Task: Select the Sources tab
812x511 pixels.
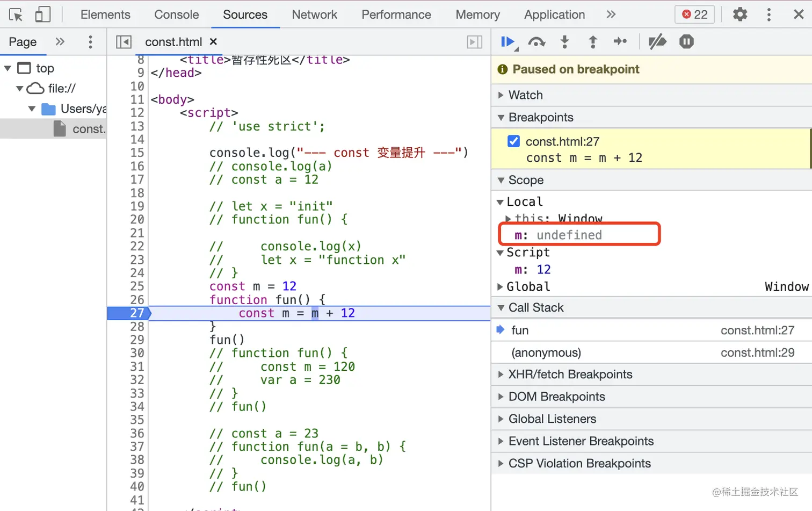Action: [245, 15]
